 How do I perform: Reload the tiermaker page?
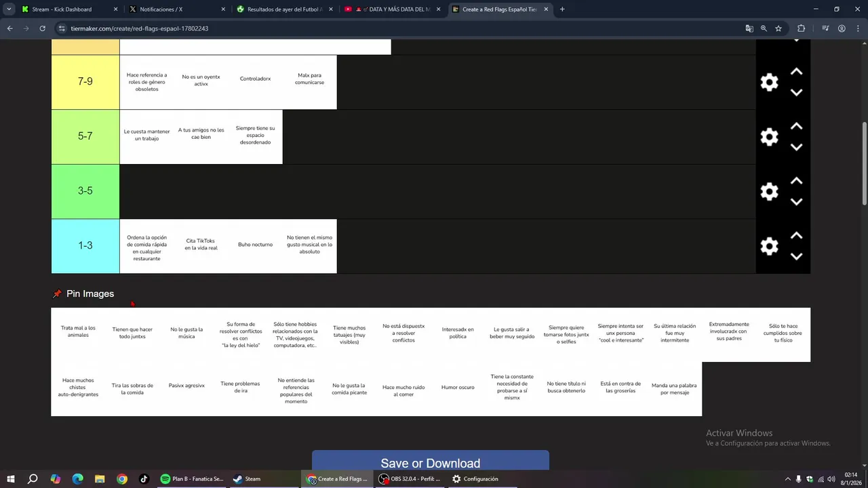(x=42, y=28)
